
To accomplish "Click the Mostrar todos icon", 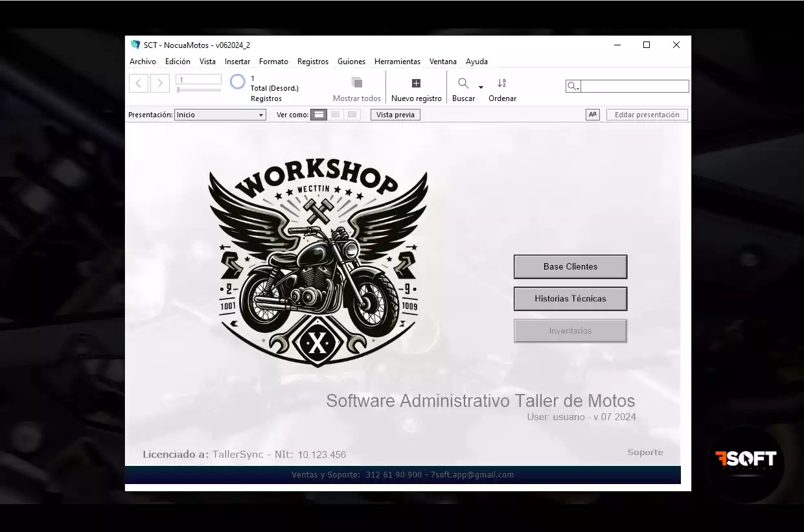I will [356, 83].
